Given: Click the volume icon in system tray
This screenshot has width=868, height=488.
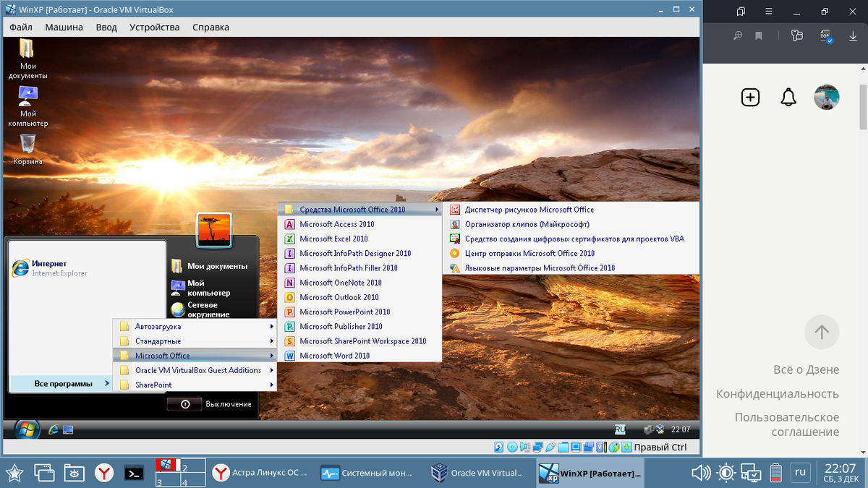Looking at the screenshot, I should pyautogui.click(x=700, y=473).
